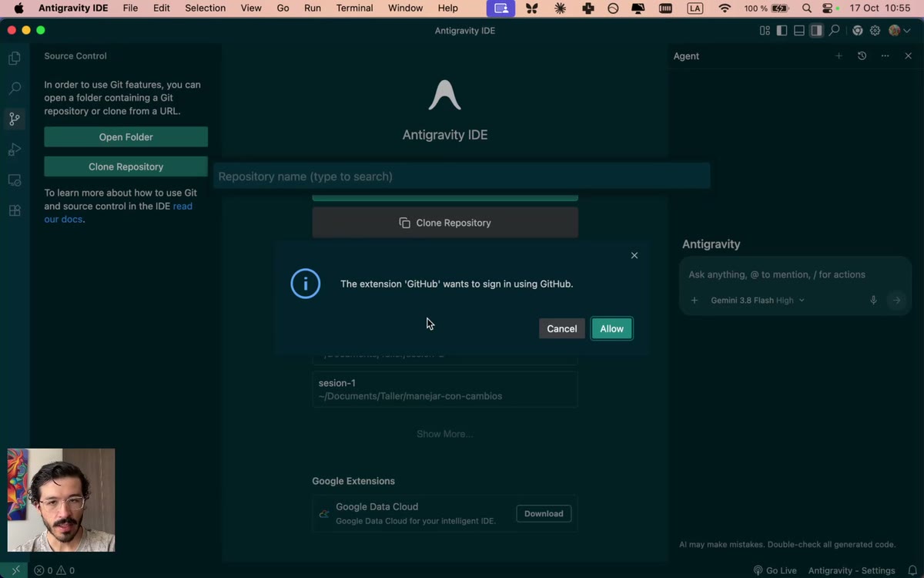The image size is (924, 578).
Task: Click Open Folder in Source Control panel
Action: pyautogui.click(x=126, y=137)
